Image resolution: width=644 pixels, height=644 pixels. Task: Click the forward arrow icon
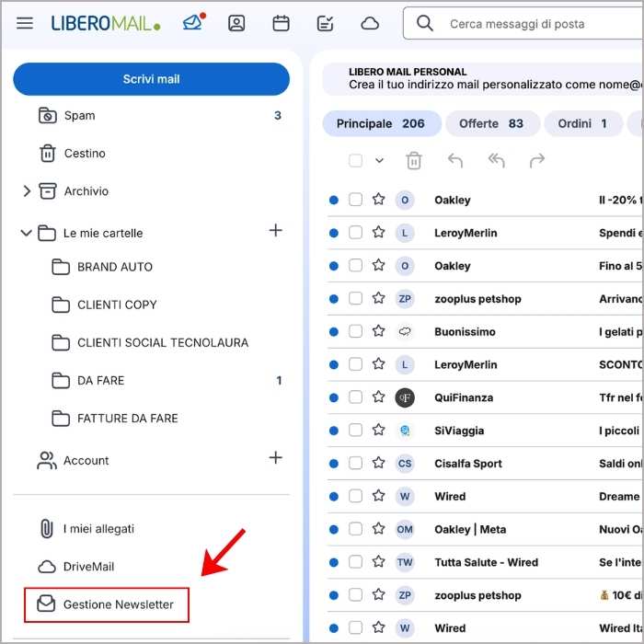[537, 161]
